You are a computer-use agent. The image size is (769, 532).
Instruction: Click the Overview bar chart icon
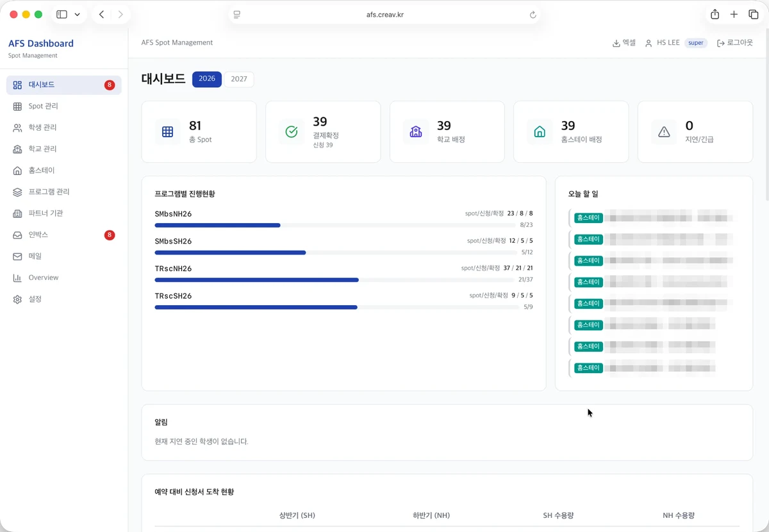tap(17, 278)
